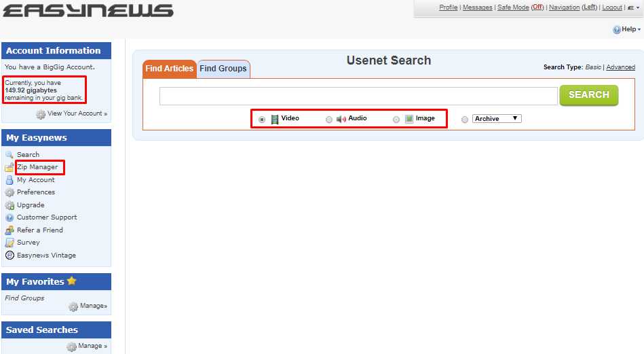
Task: Select the Image radio button
Action: 396,120
